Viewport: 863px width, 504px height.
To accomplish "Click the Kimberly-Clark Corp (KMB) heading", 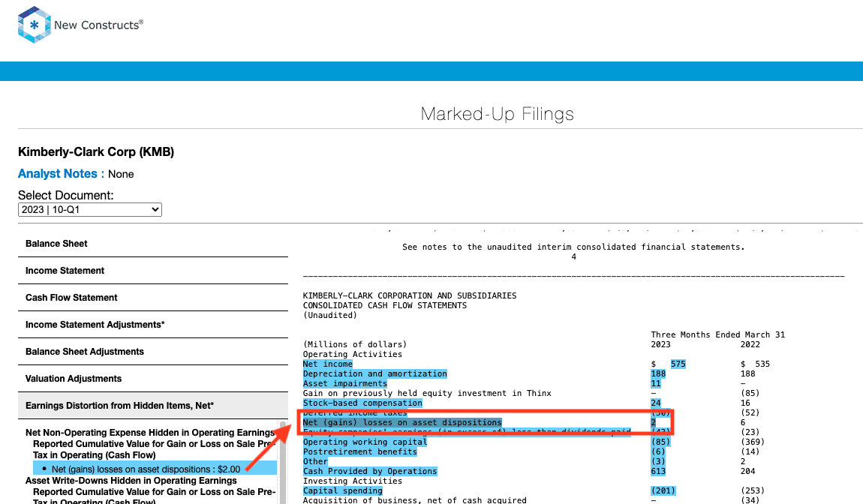I will pyautogui.click(x=96, y=151).
